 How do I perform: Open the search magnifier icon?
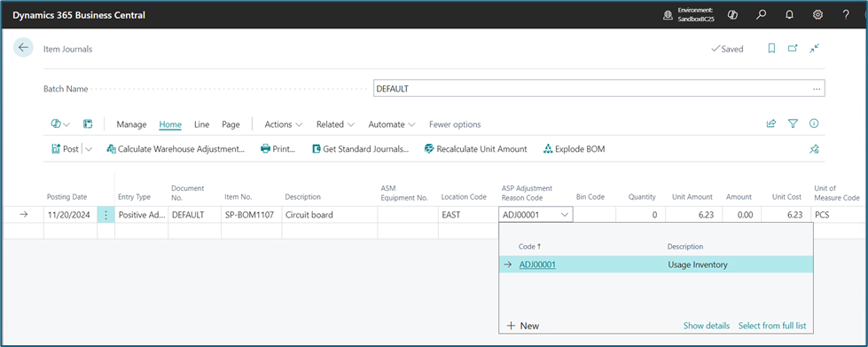(761, 15)
